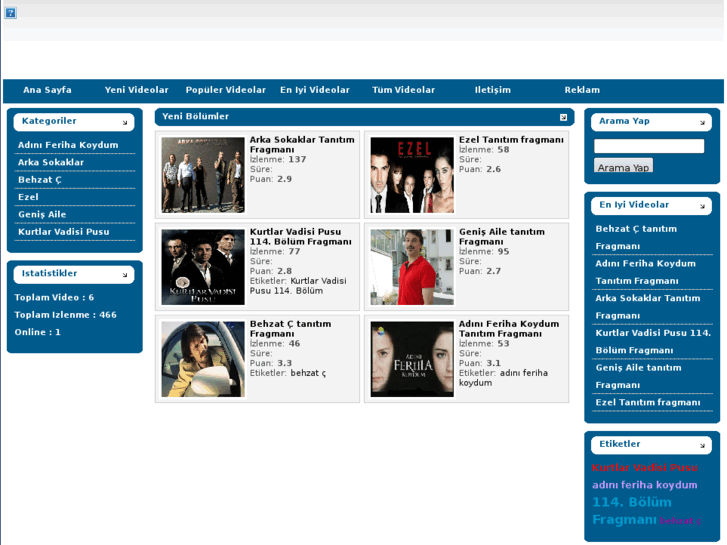
Task: Open the Kurtlar Vadisi Pusu category
Action: (x=64, y=232)
